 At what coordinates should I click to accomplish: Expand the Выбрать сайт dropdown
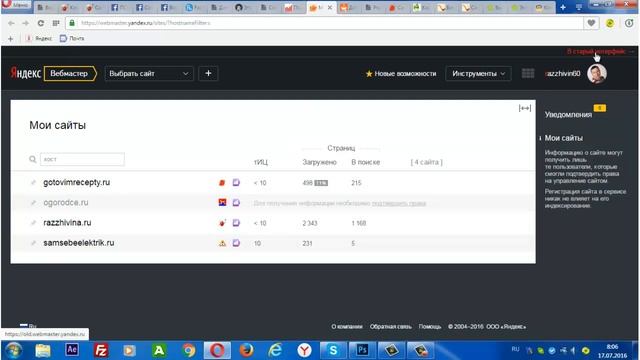click(149, 73)
